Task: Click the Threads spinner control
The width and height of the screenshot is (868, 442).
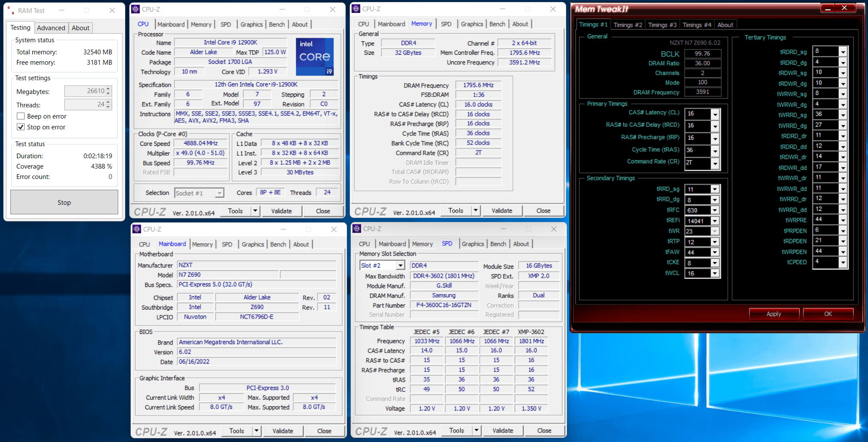Action: click(x=108, y=104)
